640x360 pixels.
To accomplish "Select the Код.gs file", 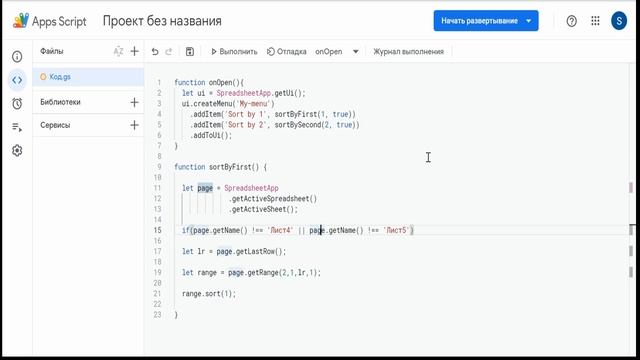I will click(88, 77).
